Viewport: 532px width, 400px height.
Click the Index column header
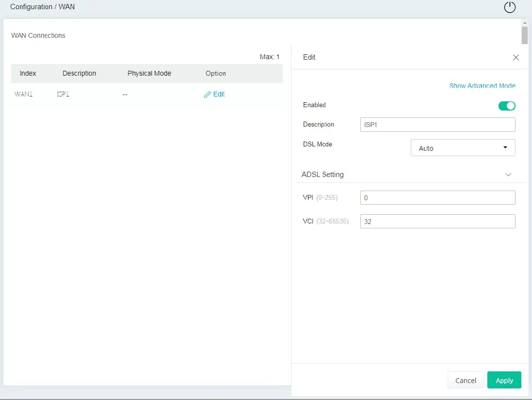click(28, 74)
